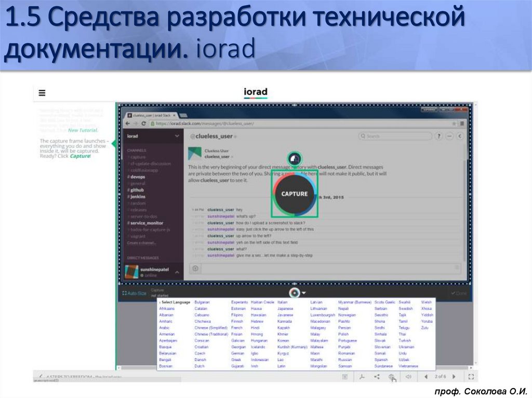The image size is (532, 398).
Task: Open the PDF export icon on bottom toolbar
Action: tap(363, 378)
